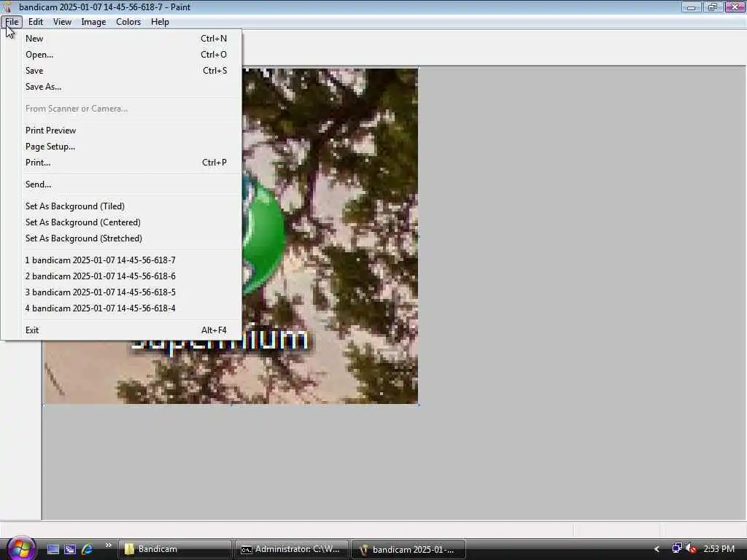747x560 pixels.
Task: Minimize the Paint window
Action: tap(691, 7)
